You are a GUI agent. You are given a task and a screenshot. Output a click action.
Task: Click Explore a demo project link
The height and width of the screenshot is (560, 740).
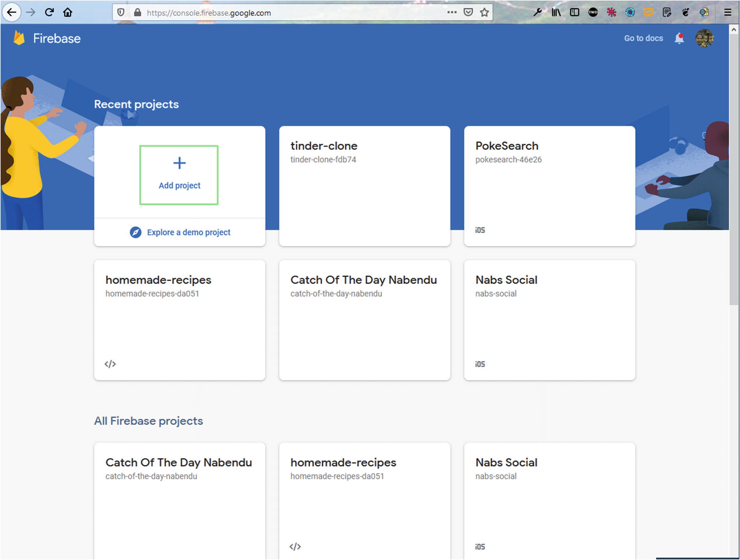click(x=188, y=232)
